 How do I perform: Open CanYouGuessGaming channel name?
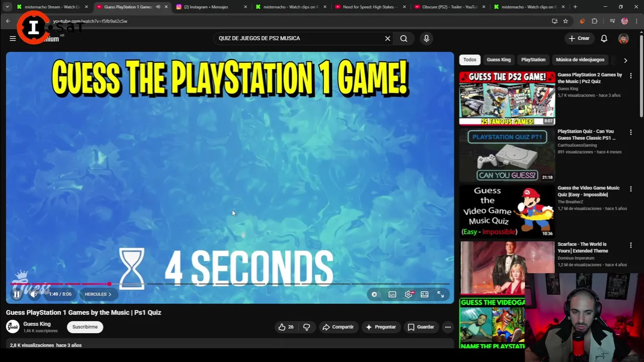point(577,145)
